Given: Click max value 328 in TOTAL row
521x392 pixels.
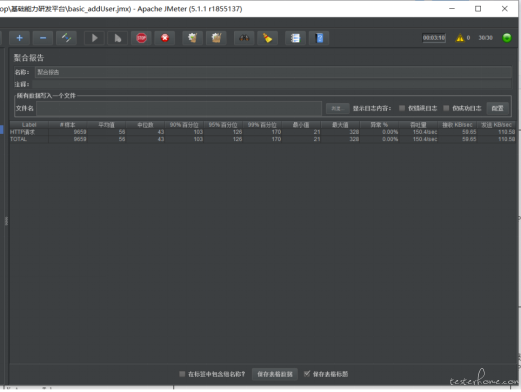Looking at the screenshot, I should click(354, 139).
